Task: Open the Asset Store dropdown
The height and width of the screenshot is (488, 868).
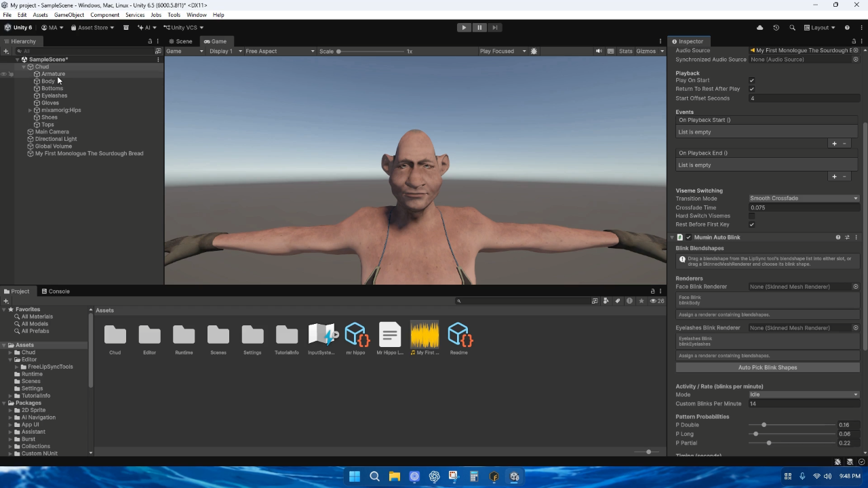Action: pos(92,28)
